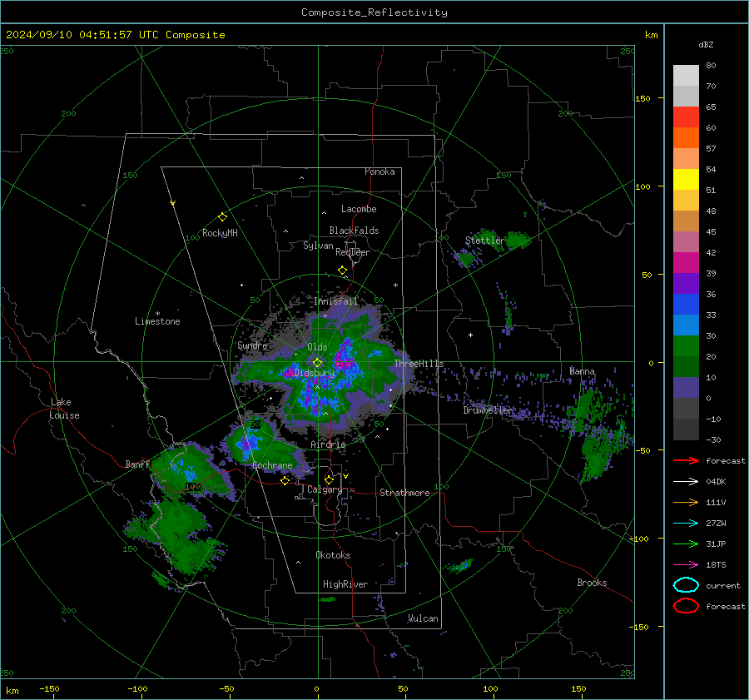Click the Didsbury label
The width and height of the screenshot is (749, 700).
[x=315, y=373]
